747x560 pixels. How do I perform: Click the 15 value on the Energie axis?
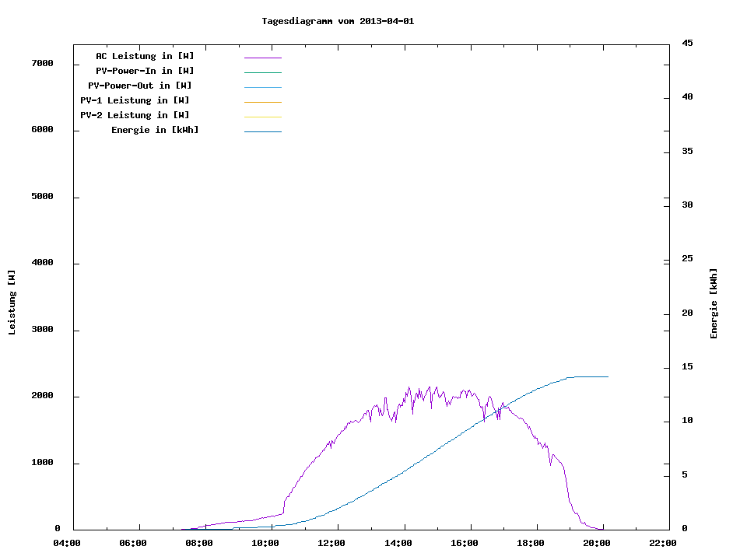point(687,366)
